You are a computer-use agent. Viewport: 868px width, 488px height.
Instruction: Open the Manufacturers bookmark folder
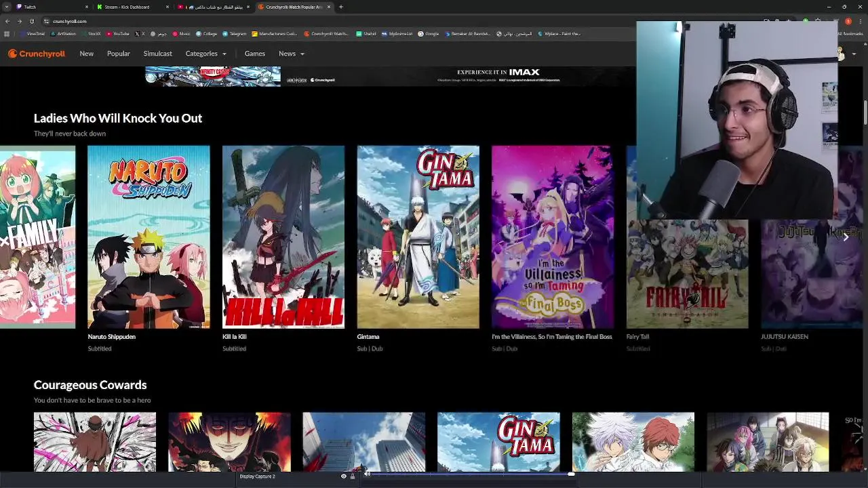pos(275,33)
